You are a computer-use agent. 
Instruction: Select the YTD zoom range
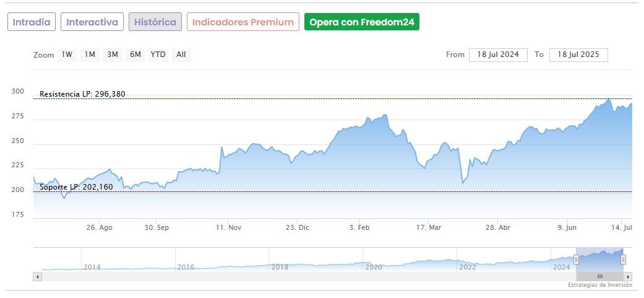(158, 55)
